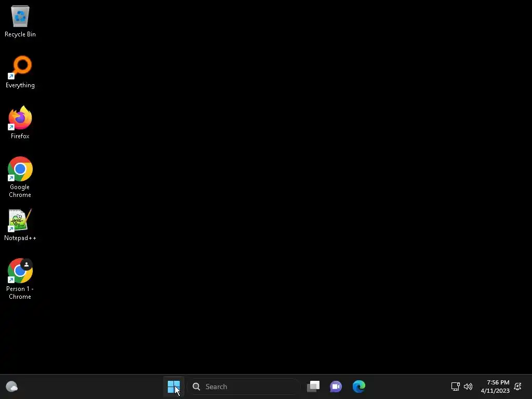Select the Notepad++ desktop shortcut
The width and height of the screenshot is (532, 399).
tap(20, 224)
